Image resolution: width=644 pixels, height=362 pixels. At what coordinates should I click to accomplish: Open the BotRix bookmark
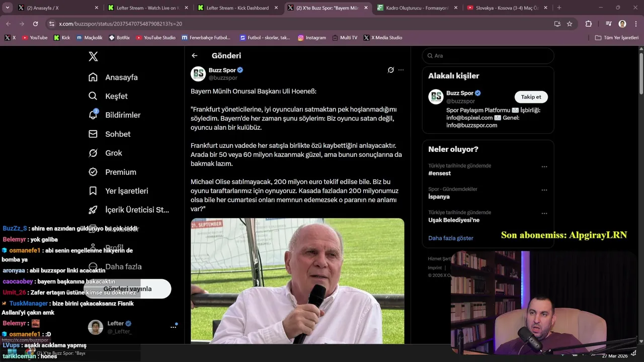click(x=119, y=38)
